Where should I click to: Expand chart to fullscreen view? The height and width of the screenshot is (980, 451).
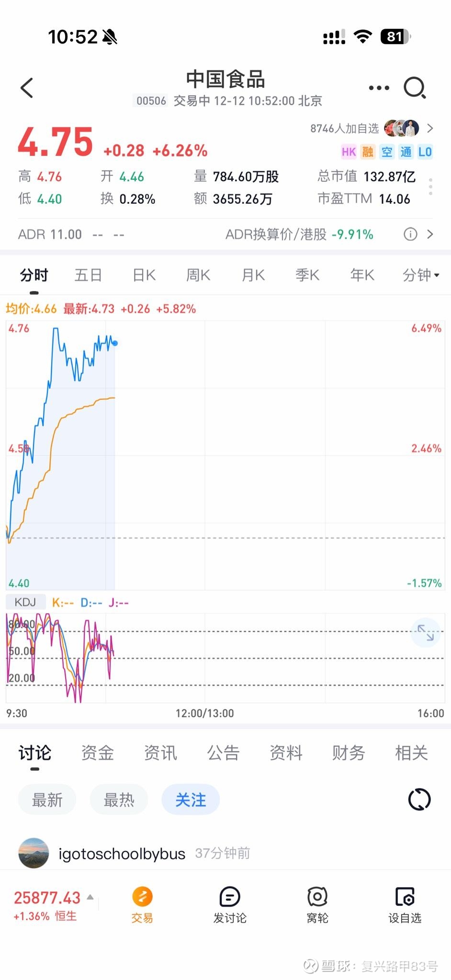click(x=425, y=633)
